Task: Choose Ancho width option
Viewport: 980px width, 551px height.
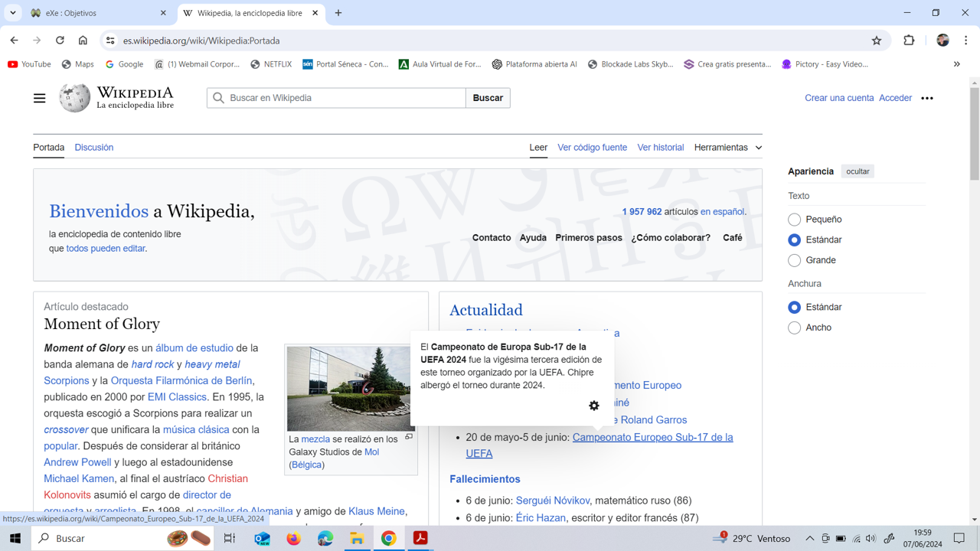Action: tap(795, 328)
